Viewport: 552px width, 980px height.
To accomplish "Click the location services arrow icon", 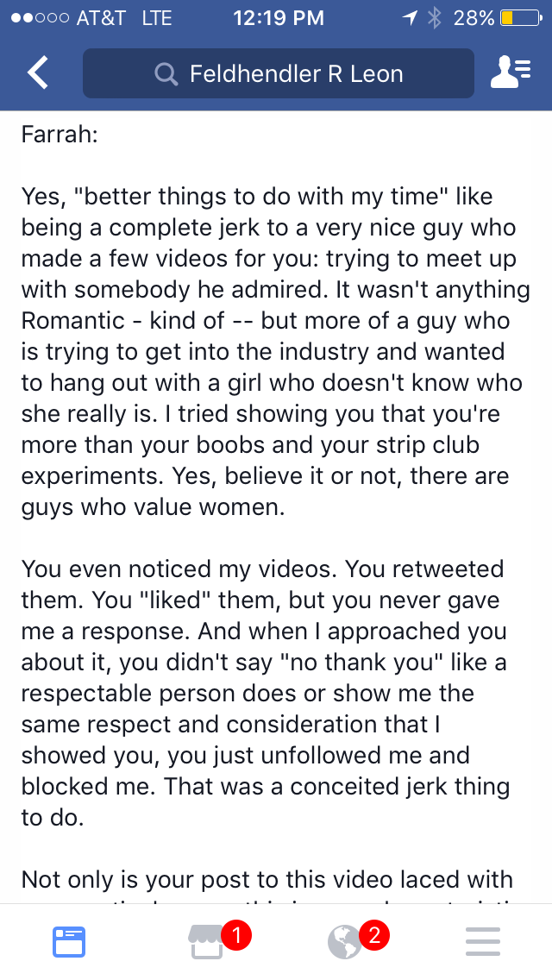I will point(410,18).
